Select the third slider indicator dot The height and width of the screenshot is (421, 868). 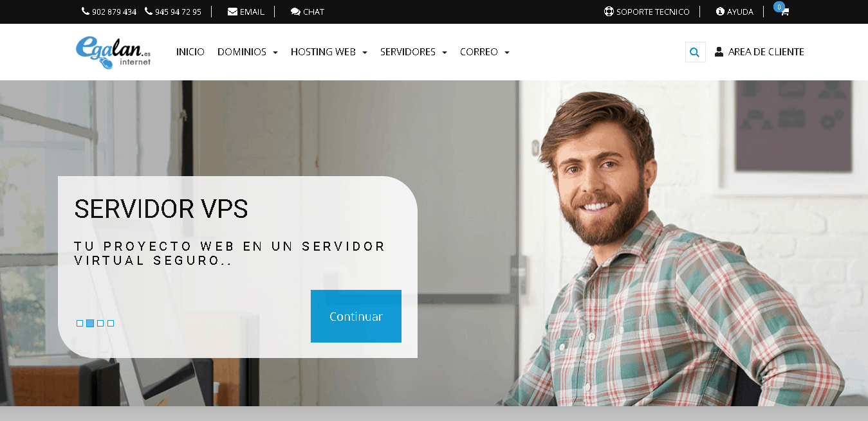coord(100,323)
